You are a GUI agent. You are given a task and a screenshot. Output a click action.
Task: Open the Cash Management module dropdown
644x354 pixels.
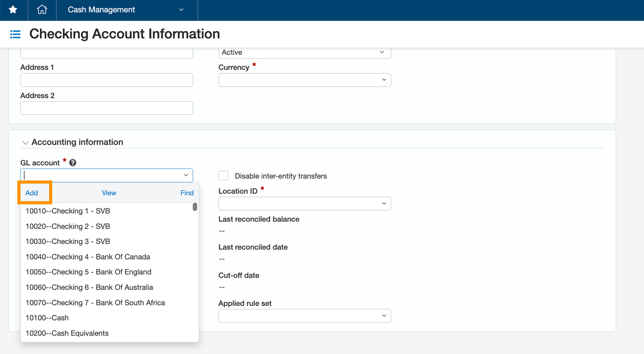click(127, 10)
